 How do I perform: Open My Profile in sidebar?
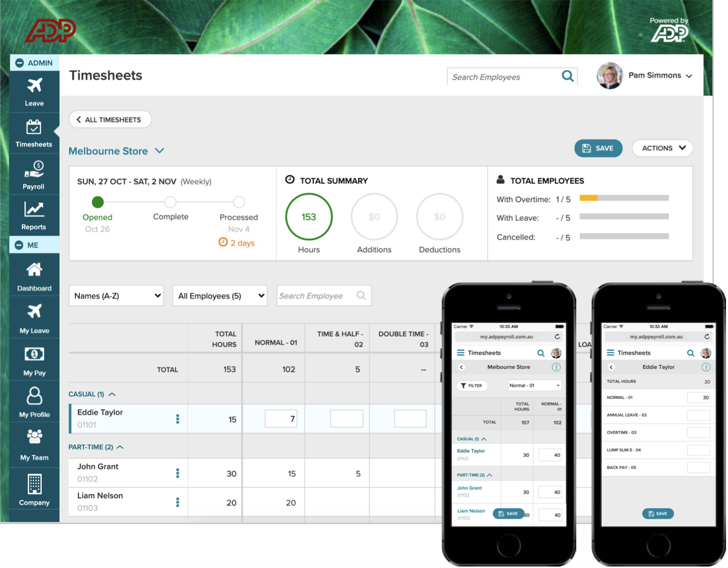34,402
